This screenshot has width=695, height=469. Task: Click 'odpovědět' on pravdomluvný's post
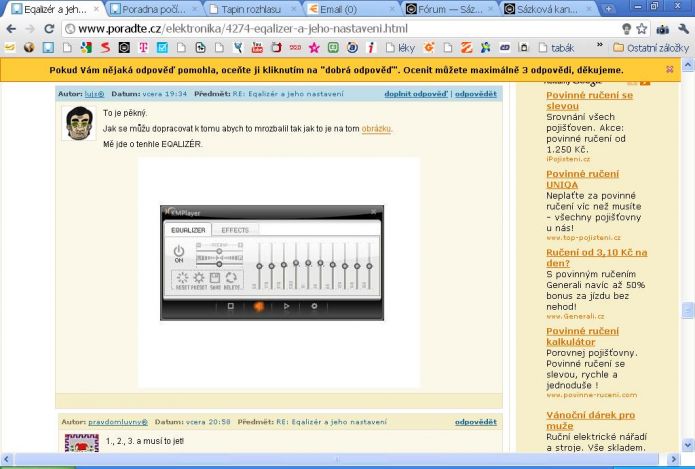(x=476, y=422)
